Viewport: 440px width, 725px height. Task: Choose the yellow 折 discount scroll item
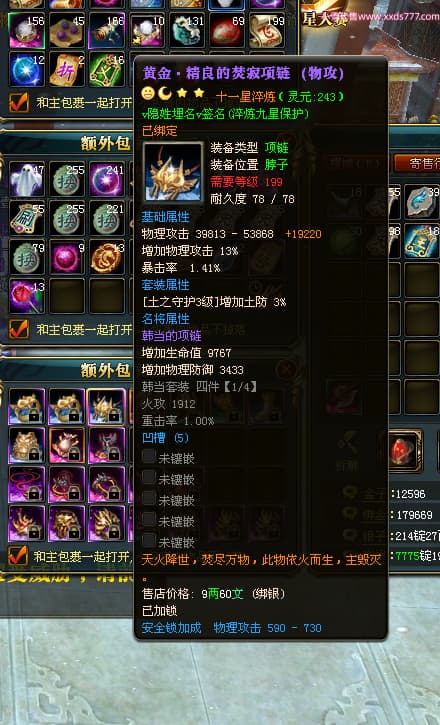(67, 69)
